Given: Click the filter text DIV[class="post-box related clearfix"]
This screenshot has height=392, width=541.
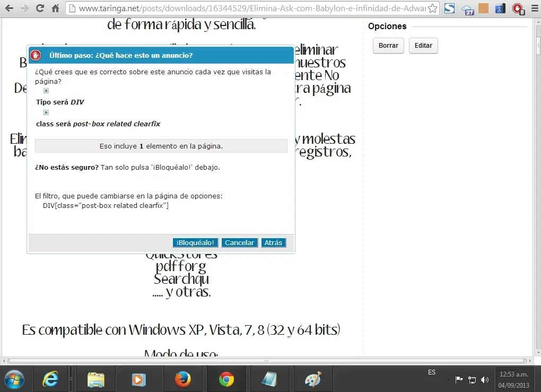Looking at the screenshot, I should tap(106, 206).
